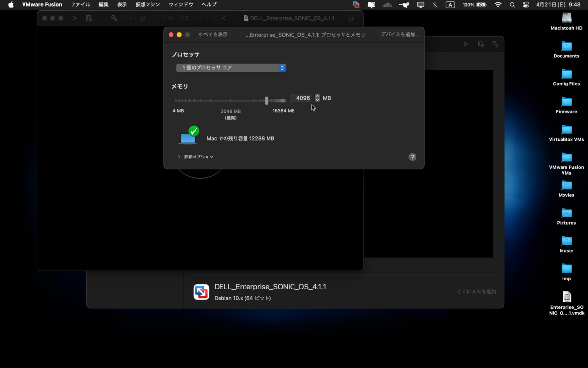Open the 編集 menu

point(104,5)
